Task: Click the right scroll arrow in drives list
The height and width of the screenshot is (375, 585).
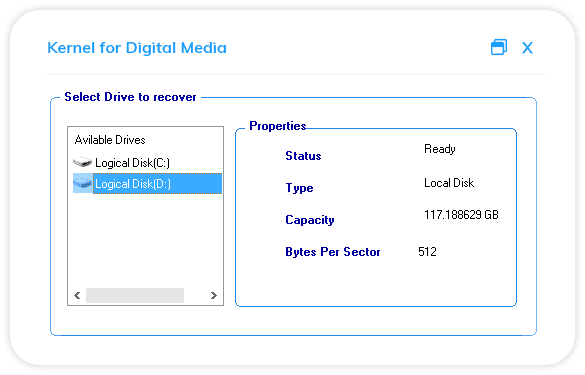Action: tap(213, 296)
